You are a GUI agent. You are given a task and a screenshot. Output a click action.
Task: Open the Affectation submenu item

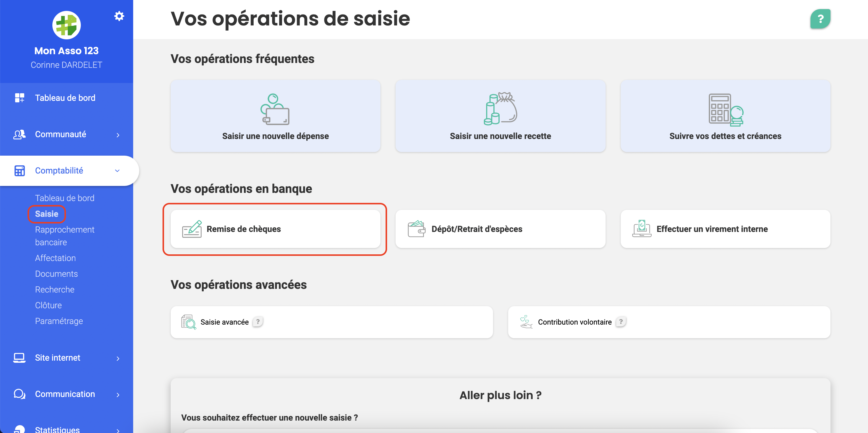click(x=55, y=258)
